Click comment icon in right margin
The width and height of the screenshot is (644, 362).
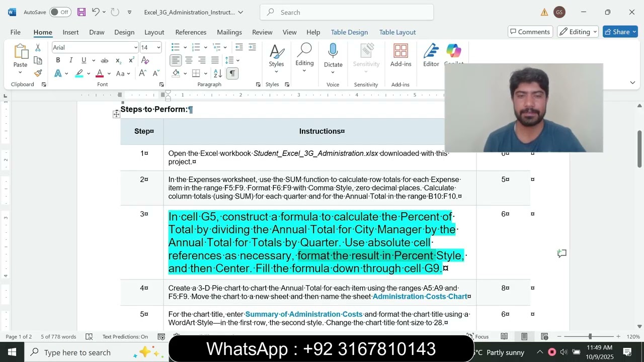pyautogui.click(x=562, y=254)
